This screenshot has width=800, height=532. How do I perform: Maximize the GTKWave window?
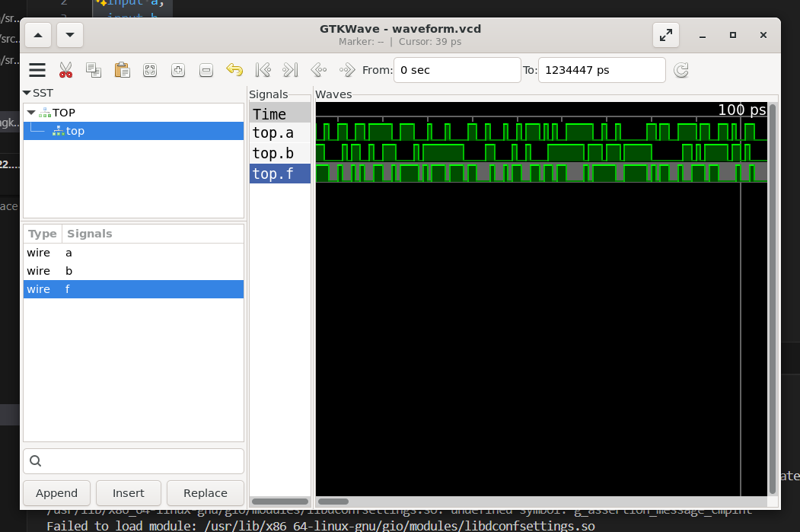click(x=733, y=35)
